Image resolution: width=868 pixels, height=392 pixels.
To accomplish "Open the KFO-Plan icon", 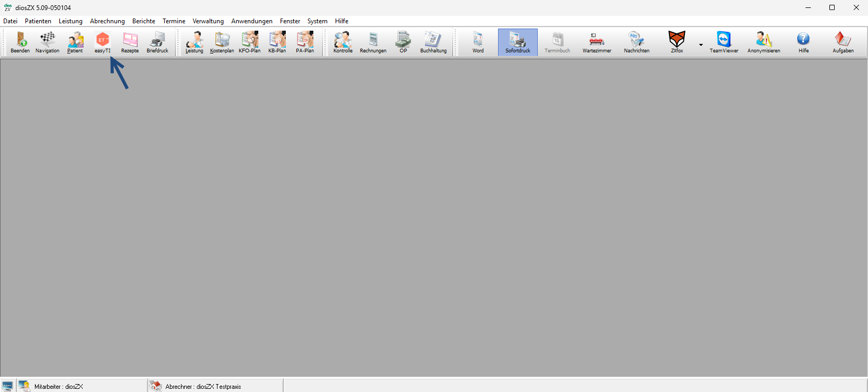I will pos(249,42).
